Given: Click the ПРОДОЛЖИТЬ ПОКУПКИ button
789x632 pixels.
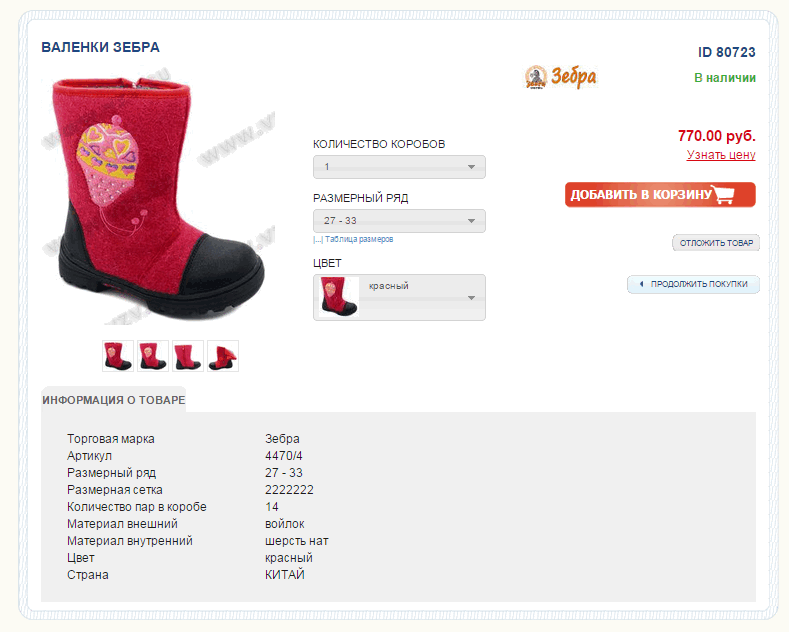Looking at the screenshot, I should (693, 284).
